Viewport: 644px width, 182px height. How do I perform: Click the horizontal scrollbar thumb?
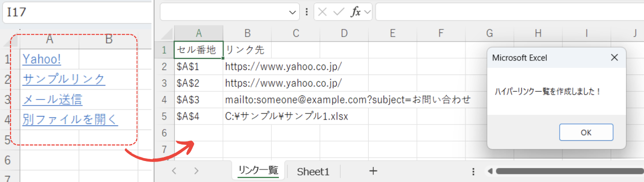coord(570,171)
